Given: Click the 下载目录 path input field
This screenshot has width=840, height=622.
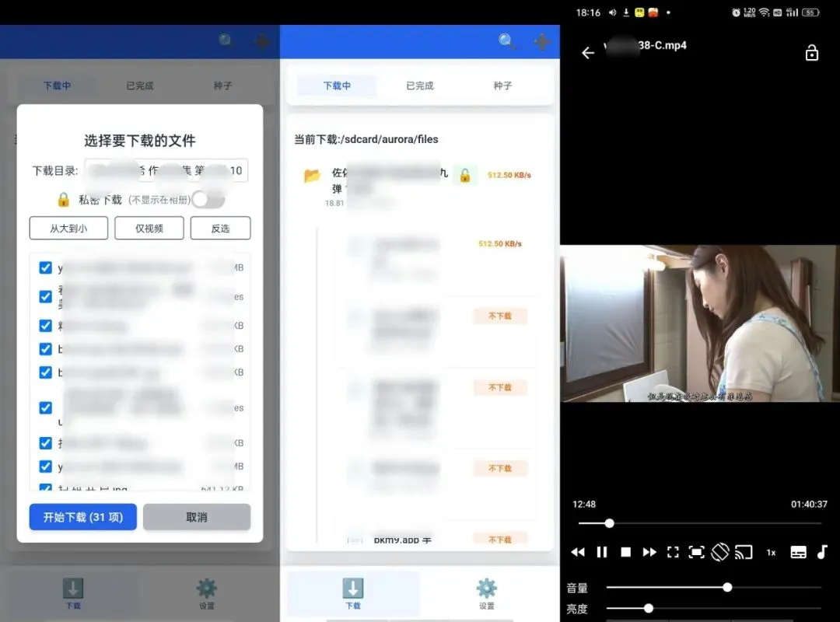Looking at the screenshot, I should coord(166,170).
